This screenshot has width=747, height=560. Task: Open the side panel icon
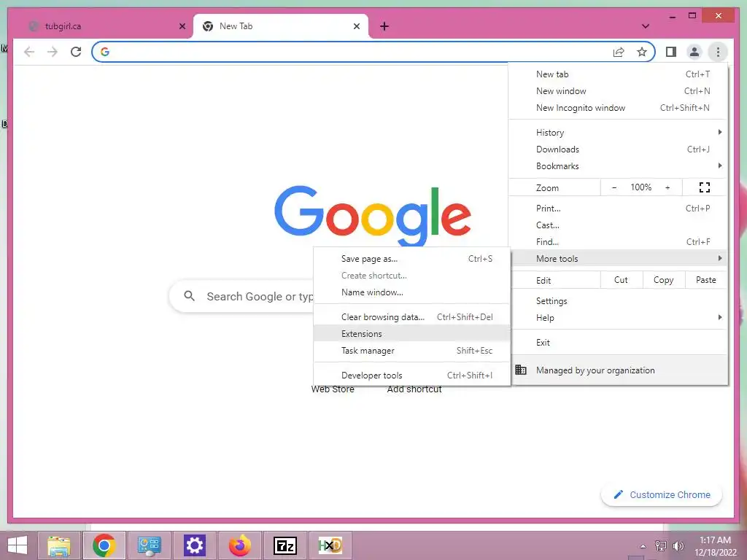pyautogui.click(x=671, y=52)
